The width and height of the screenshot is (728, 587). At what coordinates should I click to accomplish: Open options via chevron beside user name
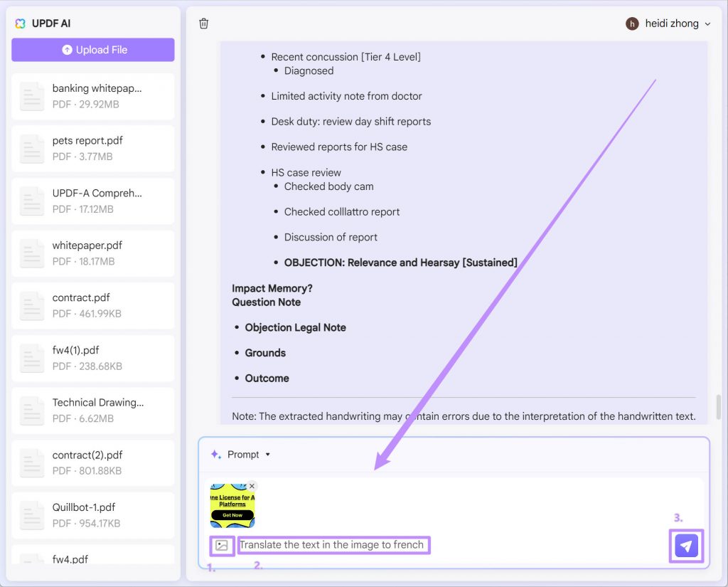coord(707,23)
